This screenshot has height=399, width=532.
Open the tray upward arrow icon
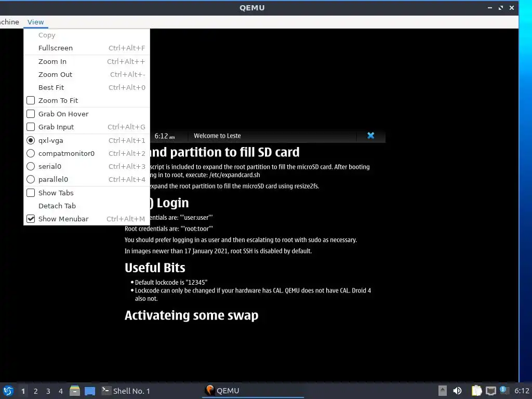(x=443, y=391)
